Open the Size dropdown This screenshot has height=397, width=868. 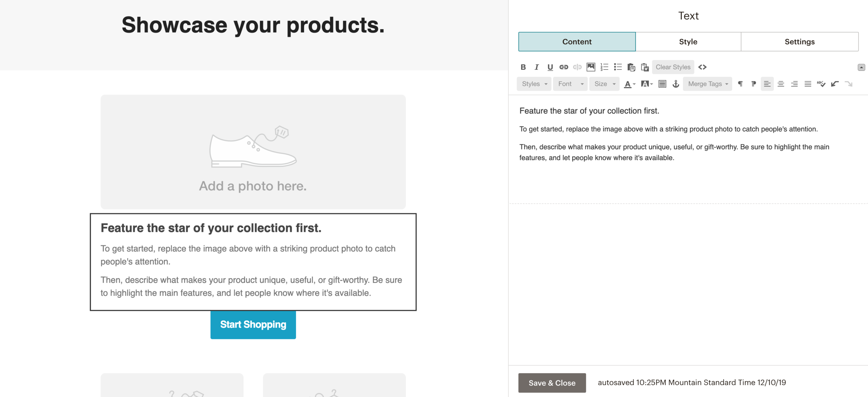(x=604, y=84)
